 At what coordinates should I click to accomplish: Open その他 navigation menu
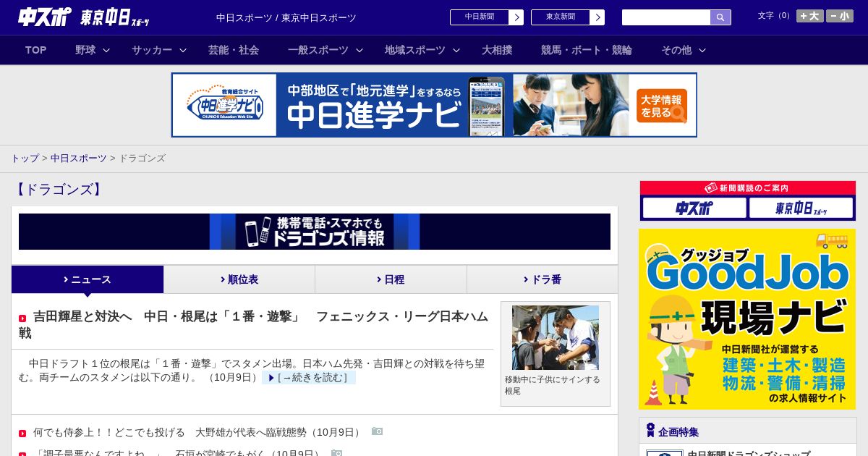(676, 50)
